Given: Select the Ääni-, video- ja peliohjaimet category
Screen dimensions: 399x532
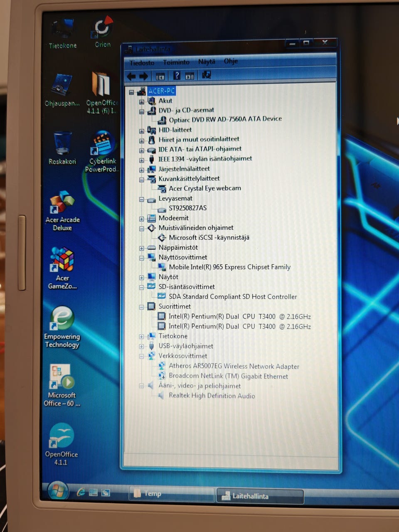Looking at the screenshot, I should [199, 385].
